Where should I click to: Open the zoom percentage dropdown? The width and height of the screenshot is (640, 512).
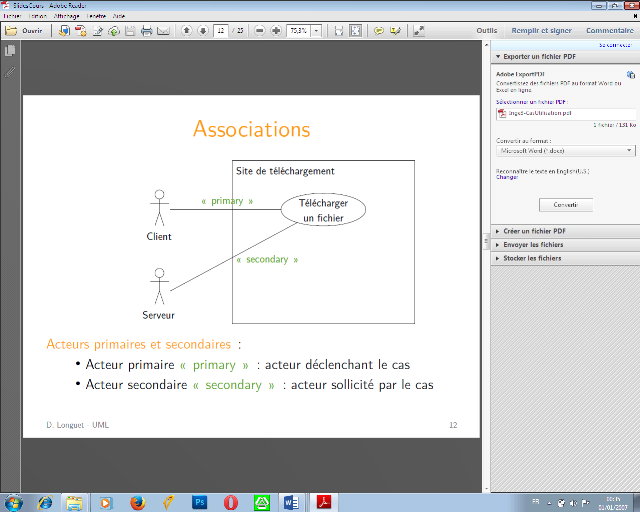pyautogui.click(x=317, y=31)
